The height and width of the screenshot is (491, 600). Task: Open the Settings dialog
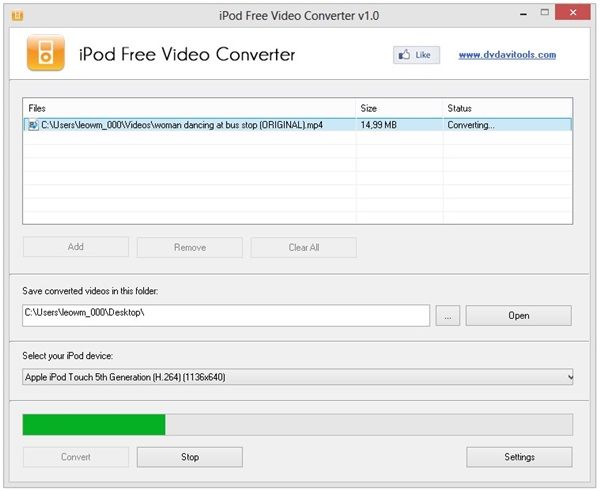[x=519, y=457]
